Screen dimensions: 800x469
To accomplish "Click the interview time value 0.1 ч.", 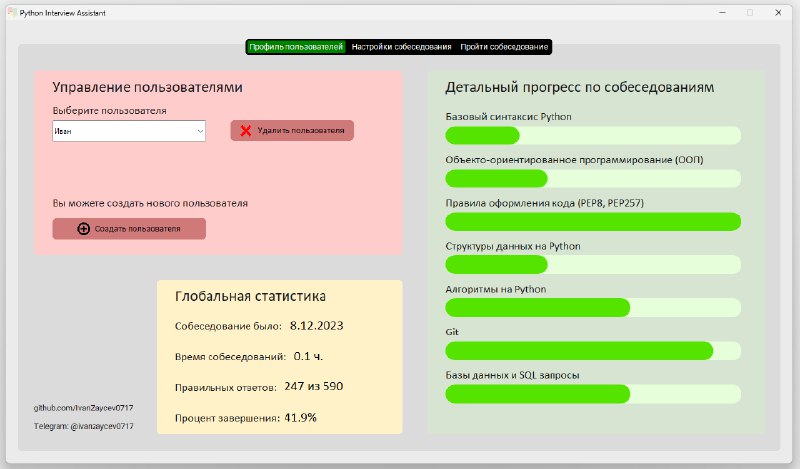I will 308,356.
